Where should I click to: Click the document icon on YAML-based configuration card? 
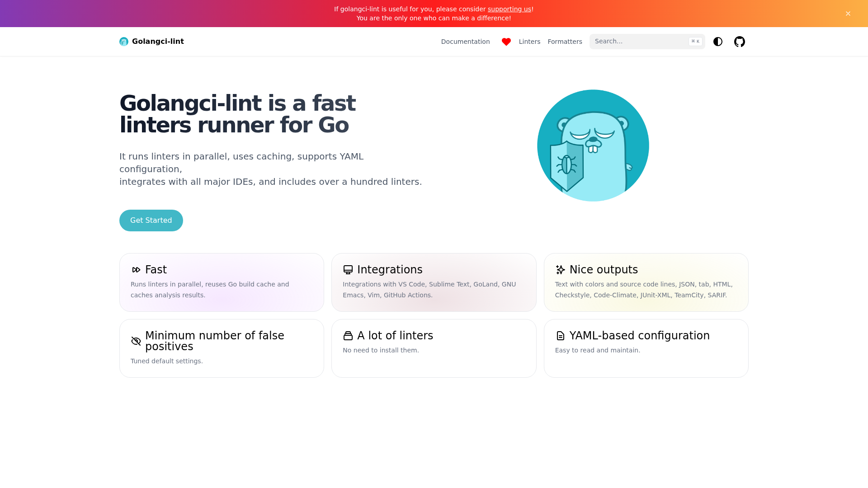pos(560,336)
